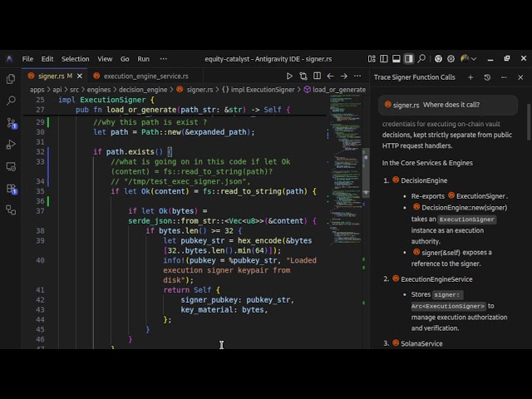Switch to the signer.rs tab
Image resolution: width=532 pixels, height=399 pixels.
[54, 76]
